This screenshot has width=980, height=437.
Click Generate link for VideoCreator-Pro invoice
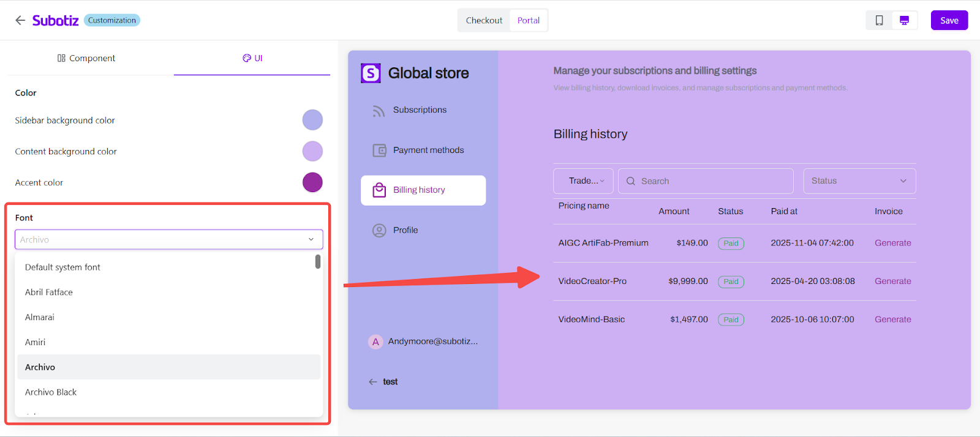[x=892, y=282]
